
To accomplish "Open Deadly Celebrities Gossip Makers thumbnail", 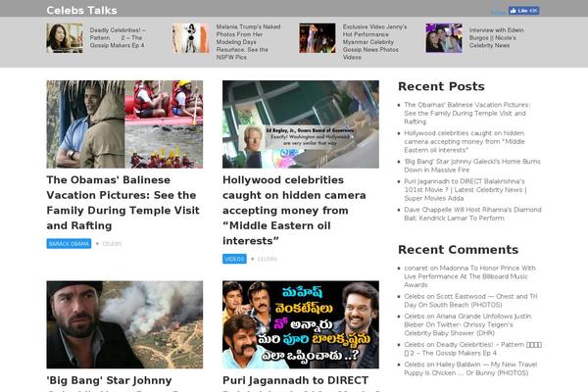I will pos(65,38).
